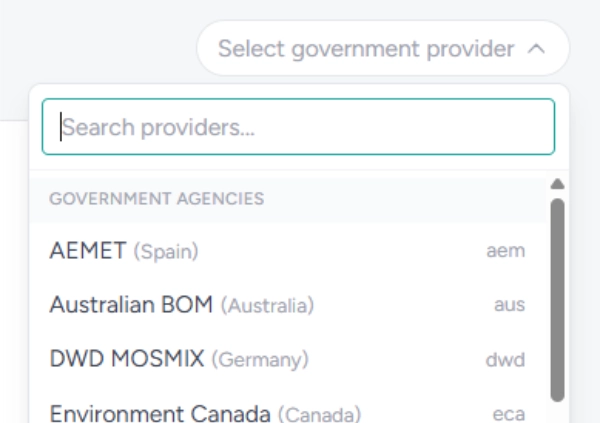The width and height of the screenshot is (600, 423).
Task: Click the (Australia) country label
Action: [267, 306]
